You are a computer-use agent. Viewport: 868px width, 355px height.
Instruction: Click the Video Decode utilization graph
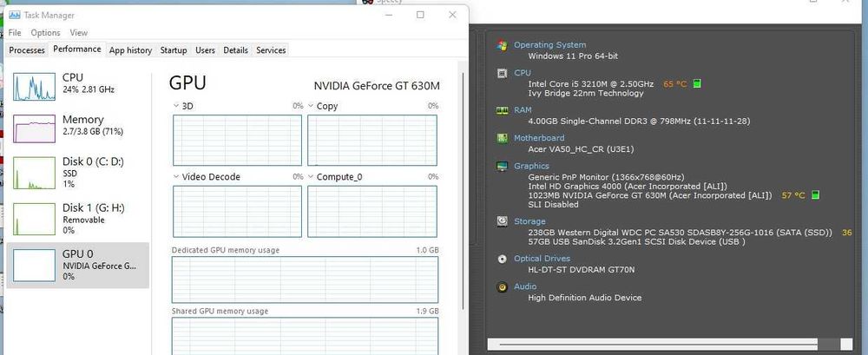(x=238, y=211)
